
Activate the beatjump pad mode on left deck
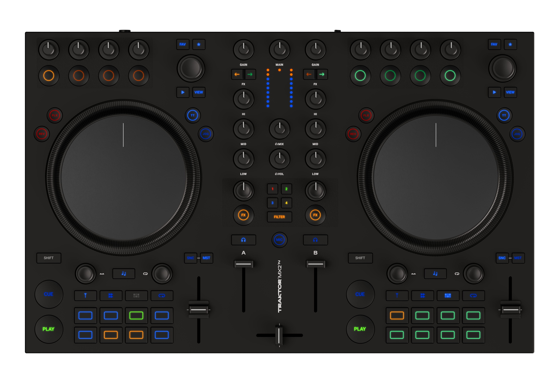[x=111, y=296]
